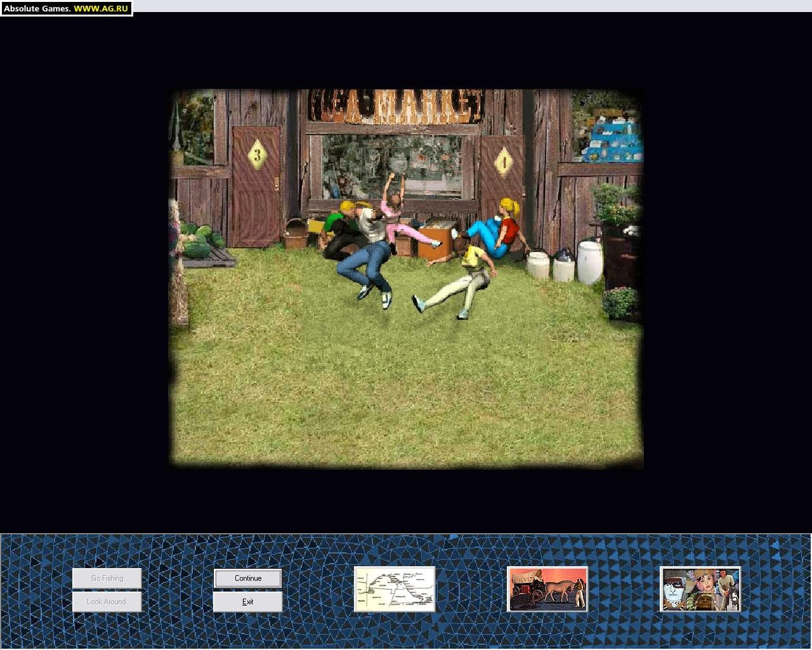
Task: Open the covered wagon and horse picture
Action: point(547,589)
